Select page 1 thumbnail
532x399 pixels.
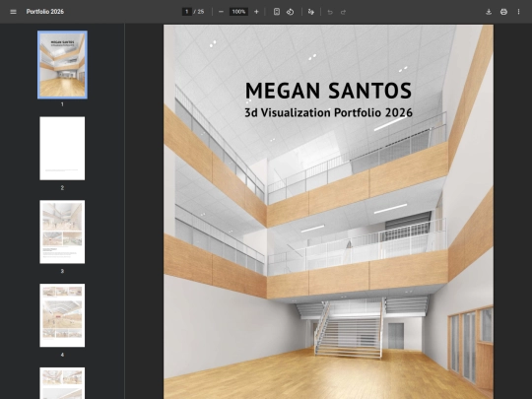(62, 65)
